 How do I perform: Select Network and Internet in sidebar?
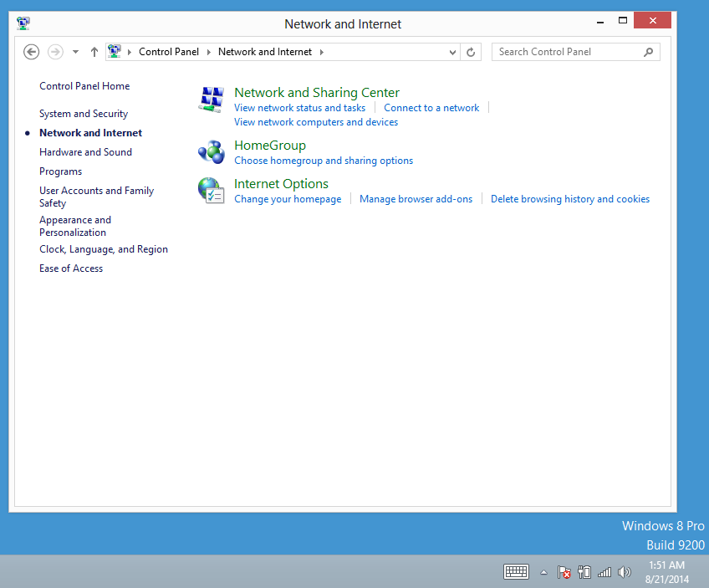[90, 133]
